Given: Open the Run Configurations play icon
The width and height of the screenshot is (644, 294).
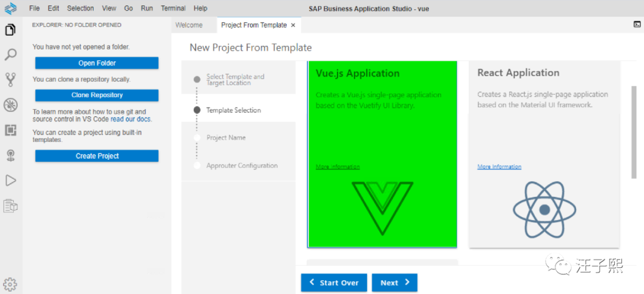Looking at the screenshot, I should coord(10,180).
